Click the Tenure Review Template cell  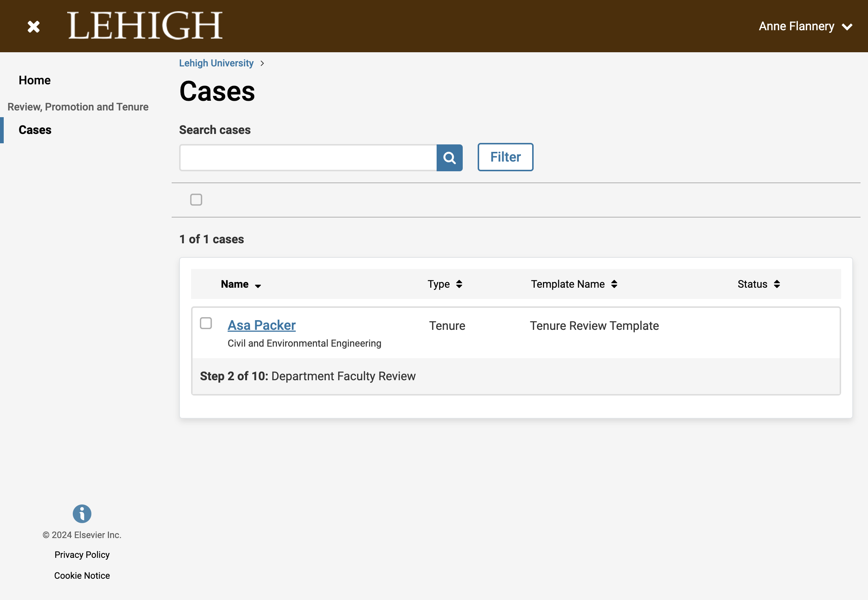tap(594, 326)
